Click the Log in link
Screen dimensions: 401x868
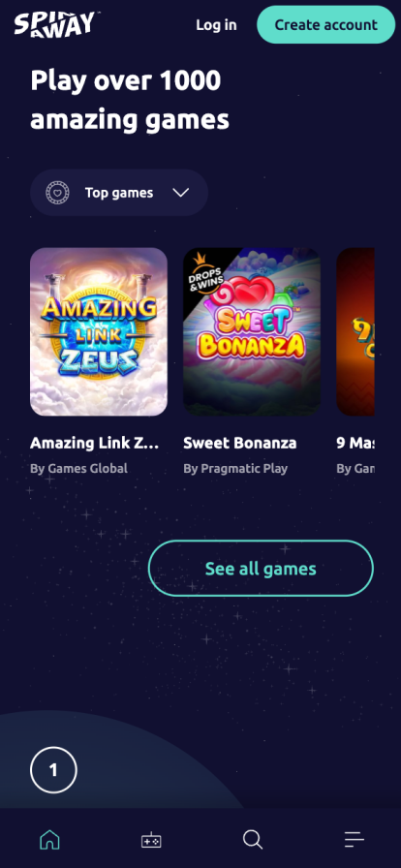point(216,25)
